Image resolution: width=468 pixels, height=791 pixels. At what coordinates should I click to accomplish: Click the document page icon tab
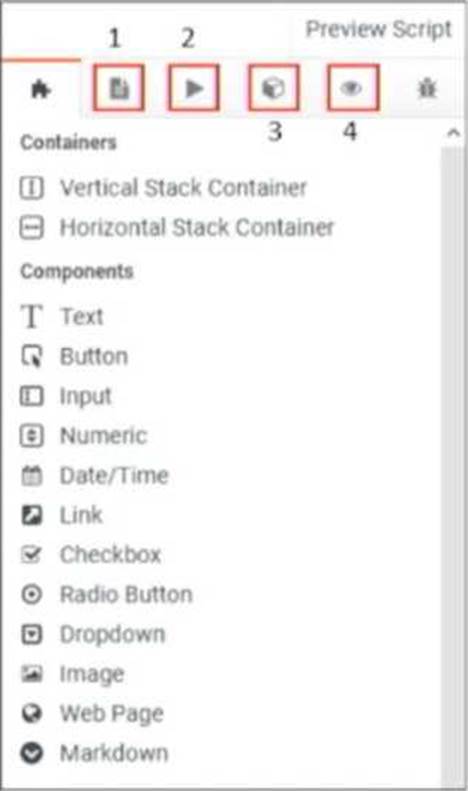pos(120,88)
